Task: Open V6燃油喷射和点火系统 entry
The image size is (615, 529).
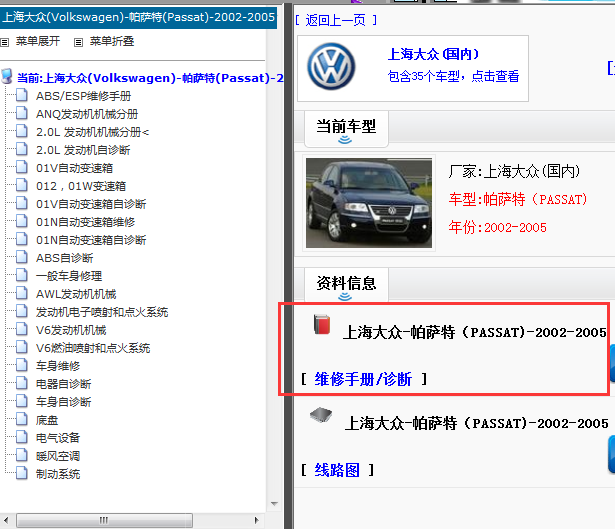Action: [93, 348]
